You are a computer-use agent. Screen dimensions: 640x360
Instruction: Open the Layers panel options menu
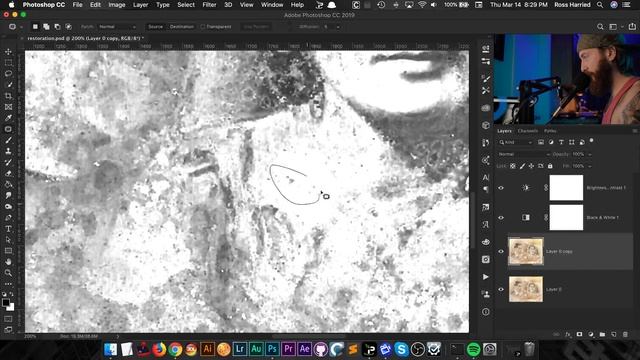(x=634, y=131)
